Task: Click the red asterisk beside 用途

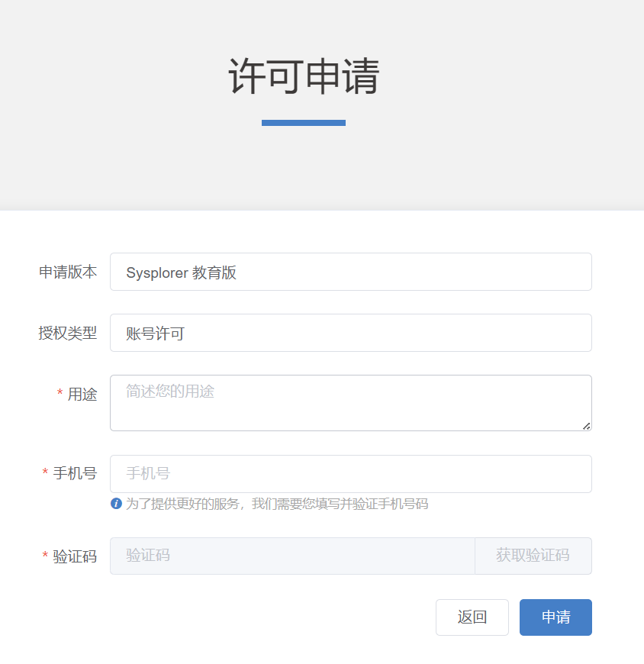Action: (x=60, y=394)
